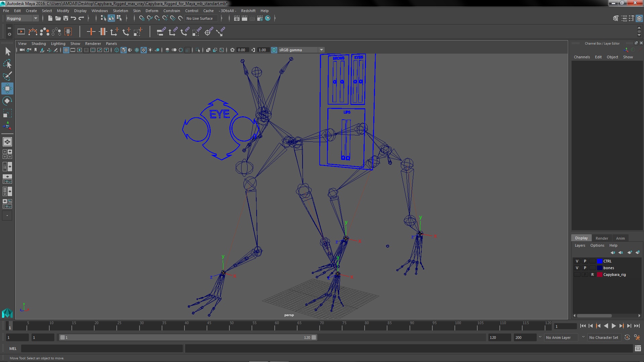Go to start of playback range
Viewport: 644px width, 362px height.
click(x=583, y=326)
